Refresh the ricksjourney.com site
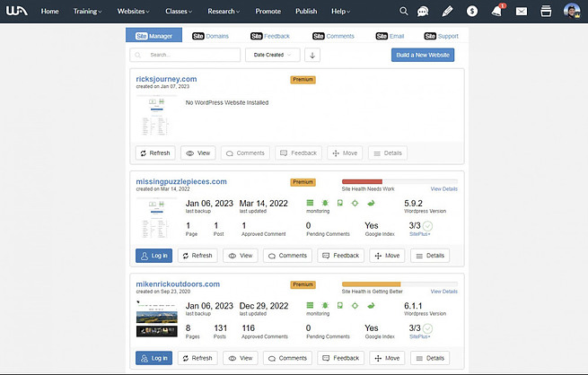This screenshot has height=375, width=588. pos(155,153)
